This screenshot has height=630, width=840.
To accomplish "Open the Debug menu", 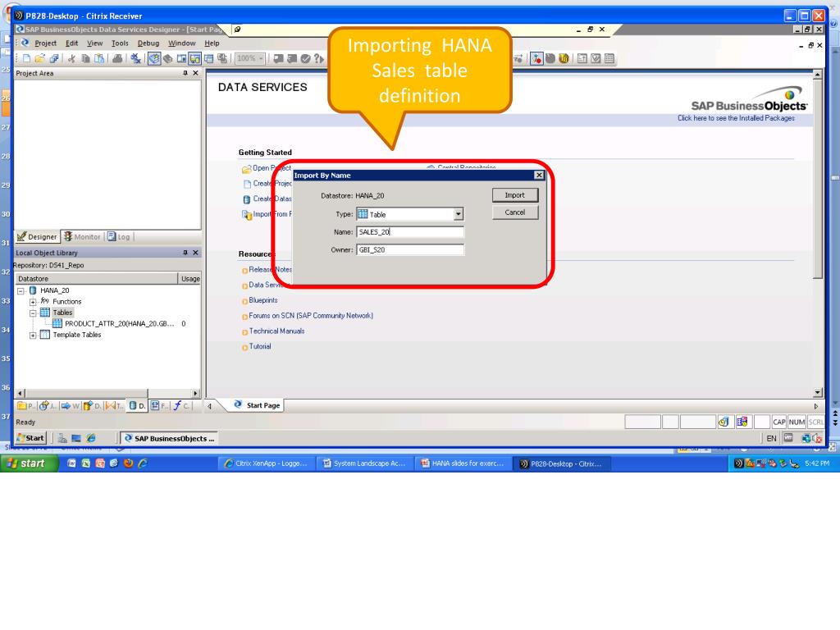I will pos(148,43).
